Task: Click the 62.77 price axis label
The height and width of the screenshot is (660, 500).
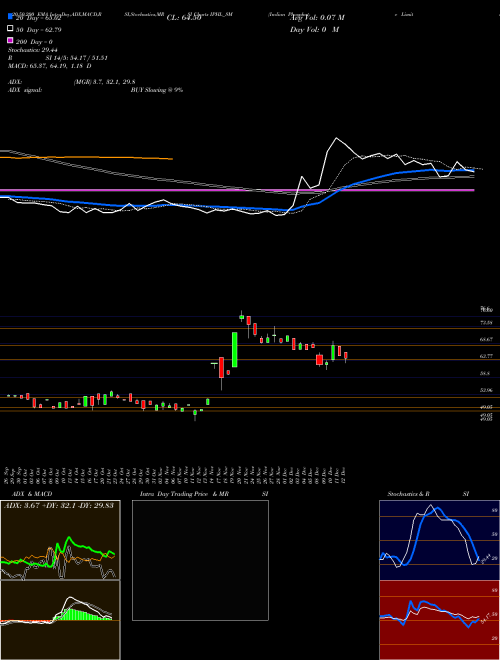Action: click(x=486, y=356)
